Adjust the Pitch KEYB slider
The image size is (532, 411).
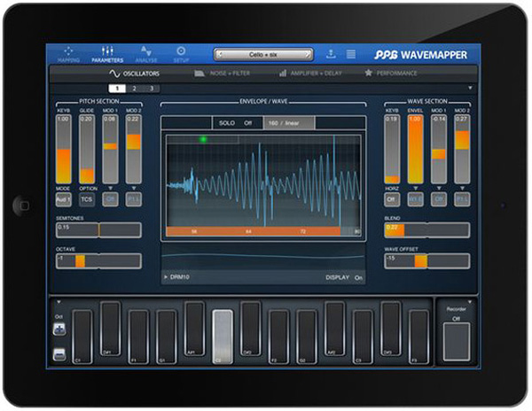(64, 149)
